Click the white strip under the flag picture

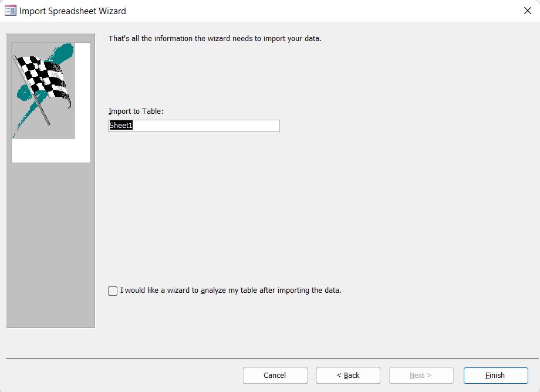[x=51, y=151]
